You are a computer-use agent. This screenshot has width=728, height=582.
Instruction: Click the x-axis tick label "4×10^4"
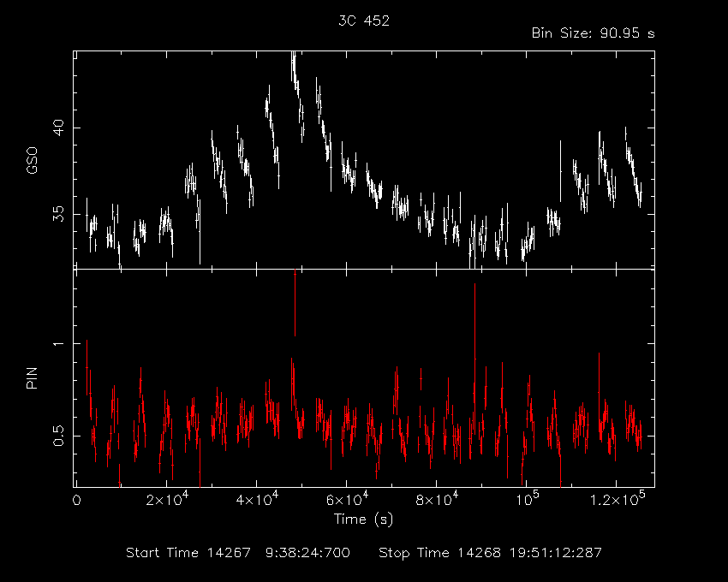coord(257,499)
